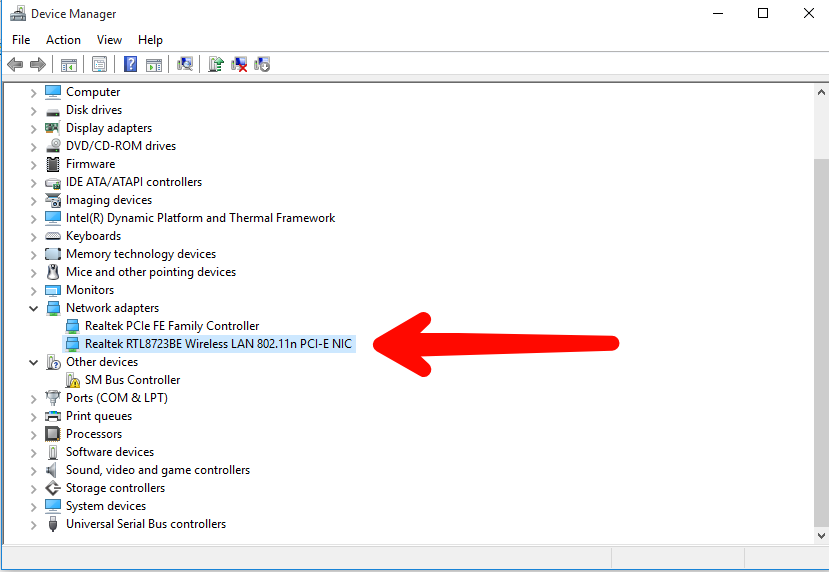Click the vertical scrollbar thumb
Viewport: 829px width, 572px height.
tap(821, 342)
